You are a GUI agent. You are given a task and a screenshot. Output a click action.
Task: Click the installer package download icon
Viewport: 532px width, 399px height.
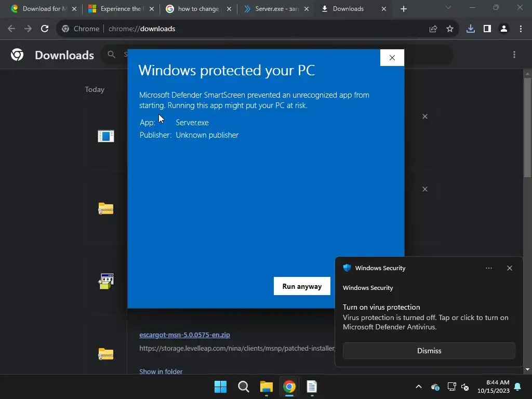(x=106, y=281)
